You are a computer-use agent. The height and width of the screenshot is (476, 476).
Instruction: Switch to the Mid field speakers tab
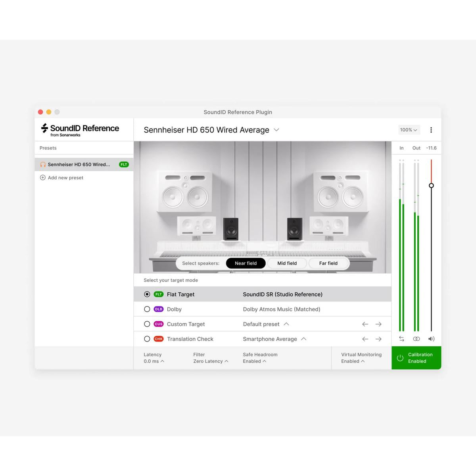click(x=287, y=263)
